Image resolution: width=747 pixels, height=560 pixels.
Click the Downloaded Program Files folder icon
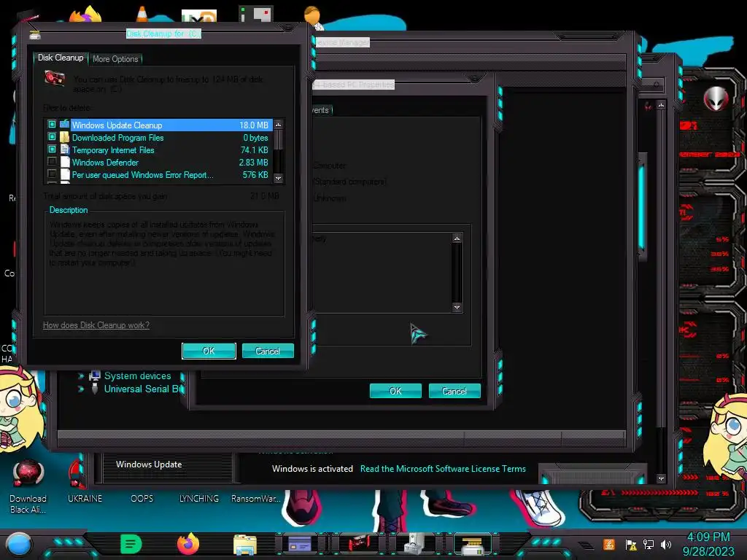click(x=65, y=137)
